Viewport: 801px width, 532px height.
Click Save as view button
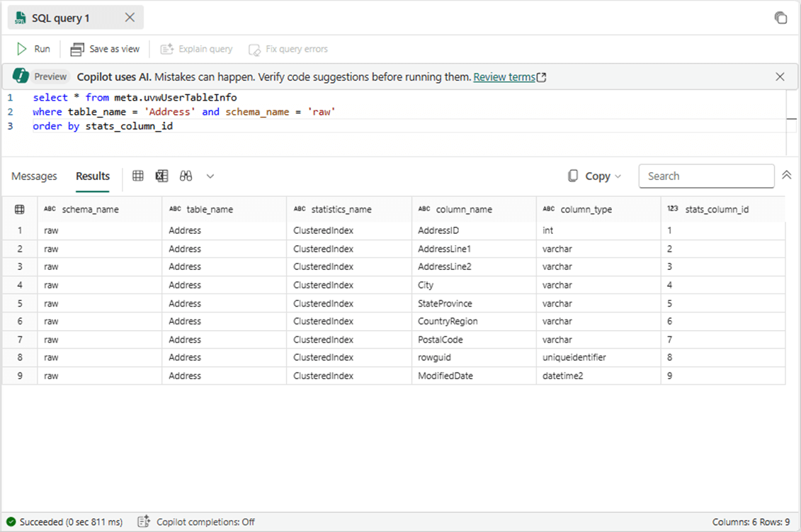coord(106,49)
